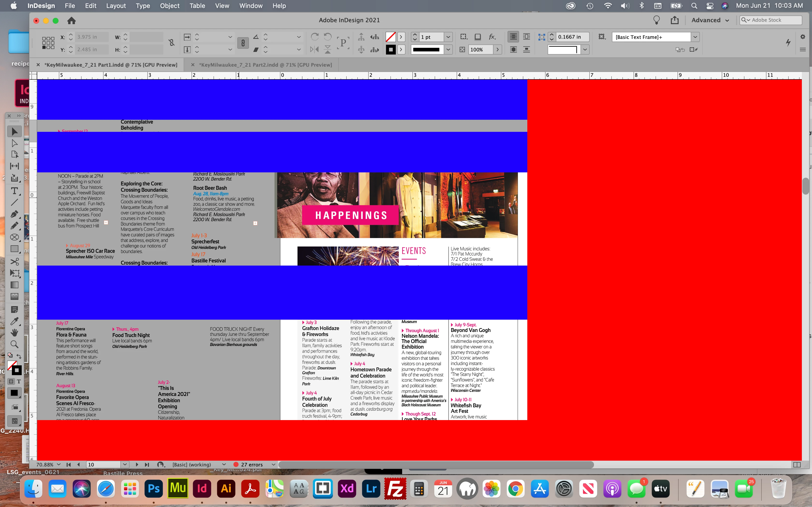
Task: Activate the Hand tool
Action: tap(14, 332)
